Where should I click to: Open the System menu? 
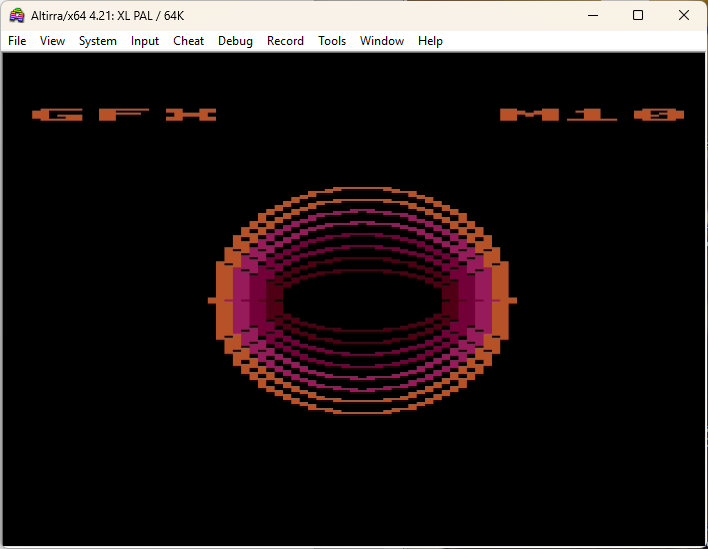(x=98, y=41)
